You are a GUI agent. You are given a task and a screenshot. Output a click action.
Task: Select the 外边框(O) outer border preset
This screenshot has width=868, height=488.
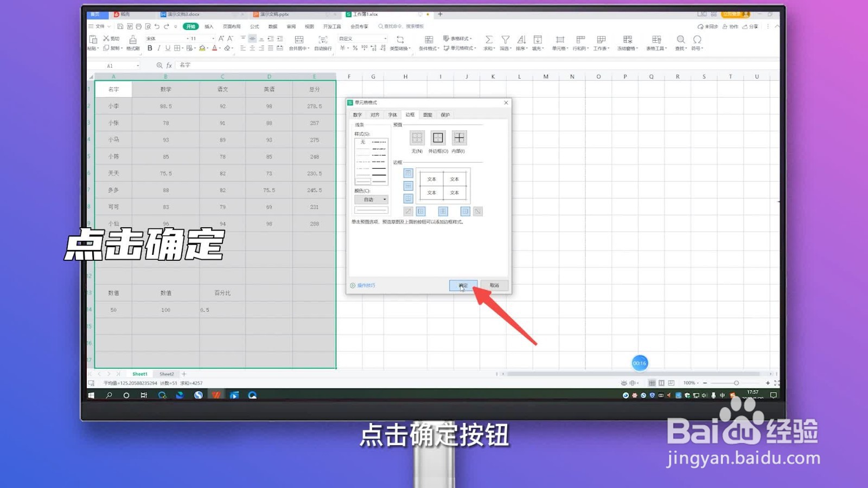(x=438, y=138)
